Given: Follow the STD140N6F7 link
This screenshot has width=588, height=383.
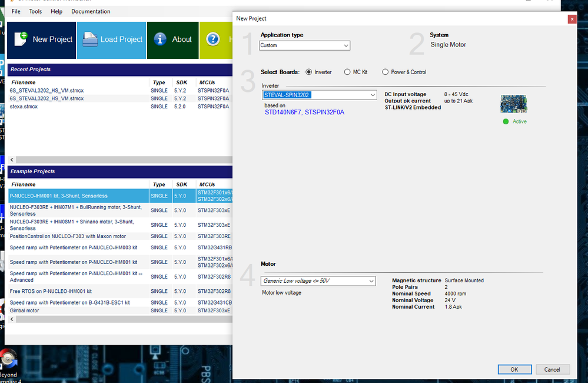Looking at the screenshot, I should [x=283, y=113].
